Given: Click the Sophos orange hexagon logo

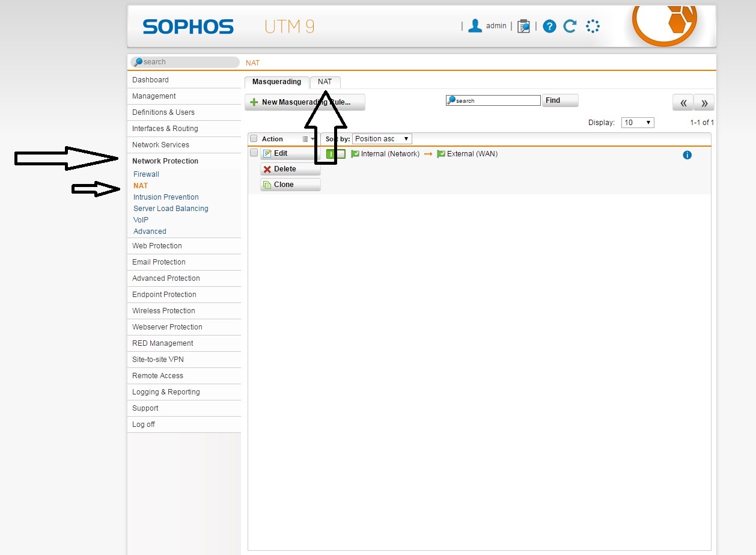Looking at the screenshot, I should tap(664, 25).
